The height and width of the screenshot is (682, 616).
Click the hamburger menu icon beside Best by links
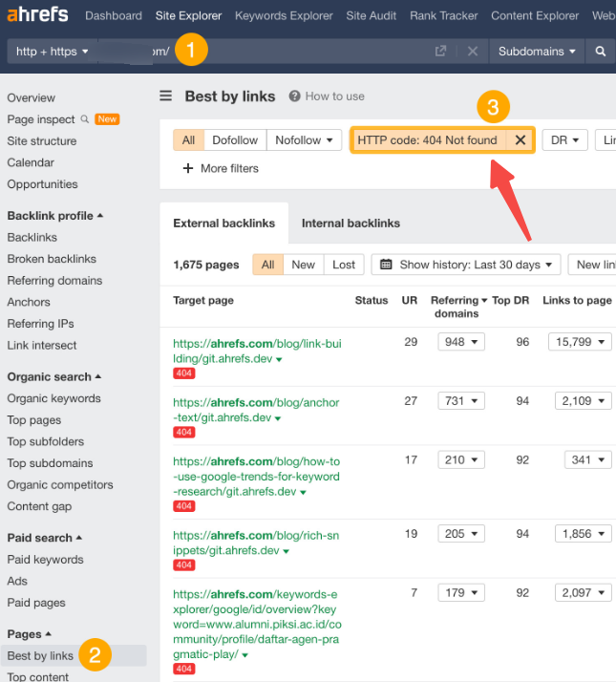(x=166, y=96)
